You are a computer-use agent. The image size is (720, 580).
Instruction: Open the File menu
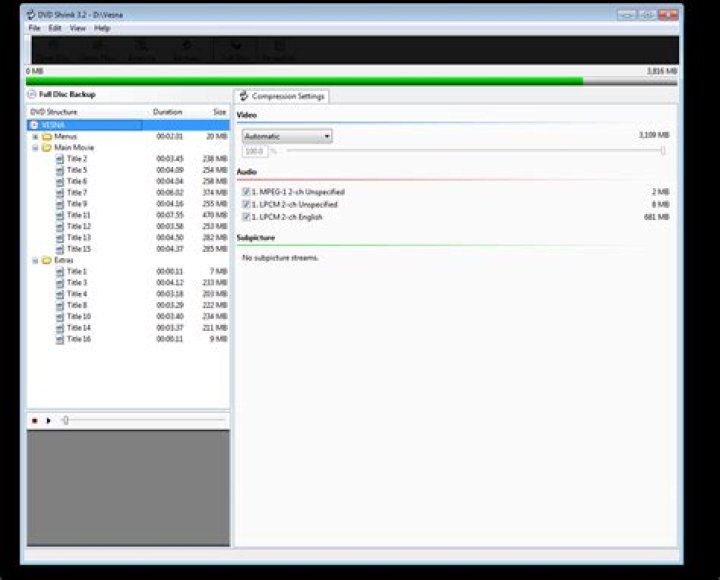[34, 28]
